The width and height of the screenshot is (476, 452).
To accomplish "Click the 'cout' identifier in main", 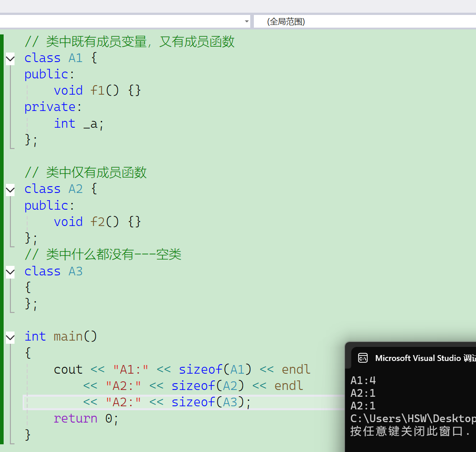I will coord(68,370).
